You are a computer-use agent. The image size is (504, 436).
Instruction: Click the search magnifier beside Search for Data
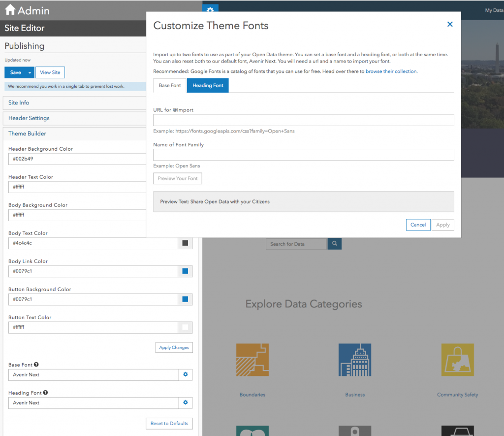[334, 243]
